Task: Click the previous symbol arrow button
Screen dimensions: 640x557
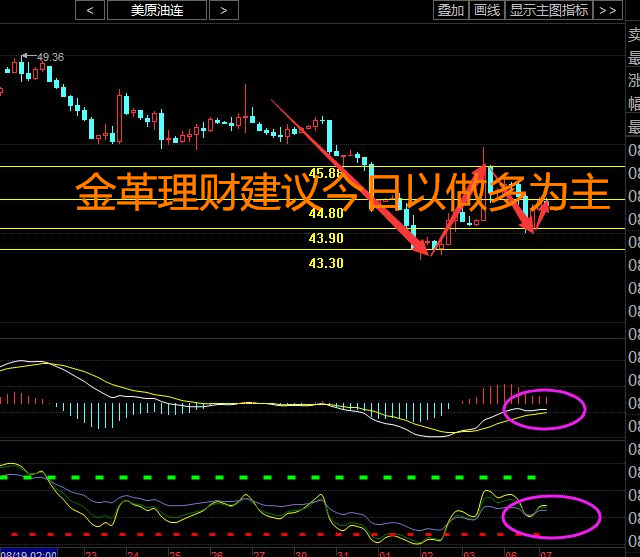Action: [90, 10]
